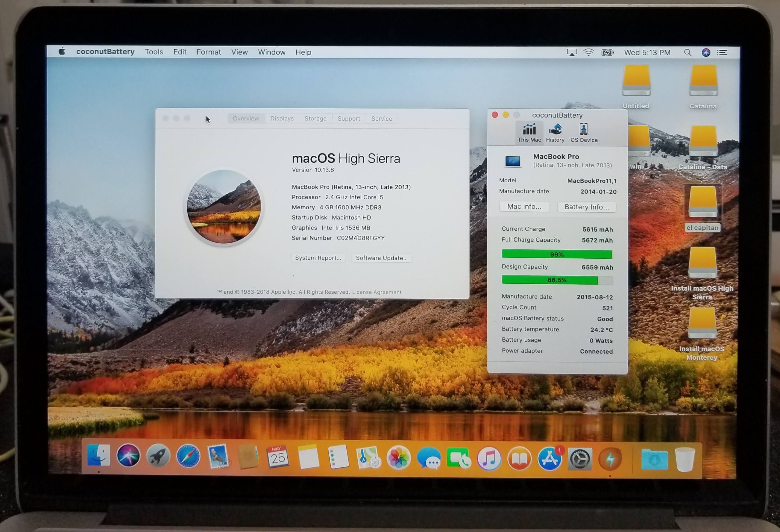
Task: Open the Notification Center list icon
Action: pos(722,53)
